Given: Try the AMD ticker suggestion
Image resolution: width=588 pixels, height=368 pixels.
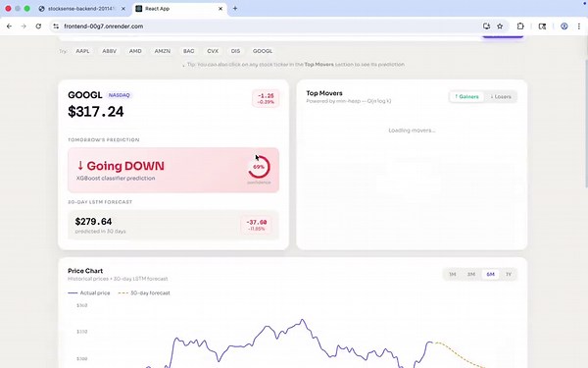Looking at the screenshot, I should [x=135, y=51].
